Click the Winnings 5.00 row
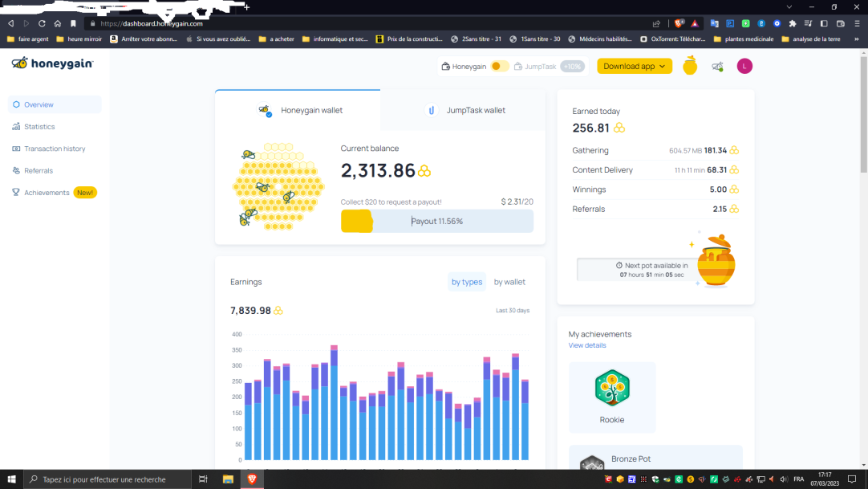 point(655,189)
